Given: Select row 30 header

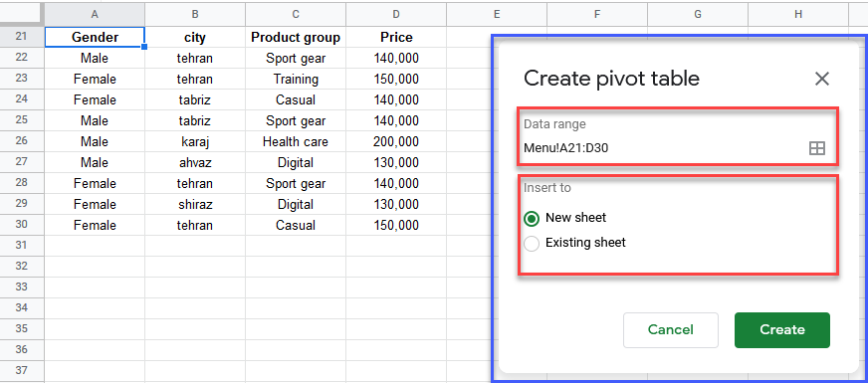Looking at the screenshot, I should click(22, 225).
